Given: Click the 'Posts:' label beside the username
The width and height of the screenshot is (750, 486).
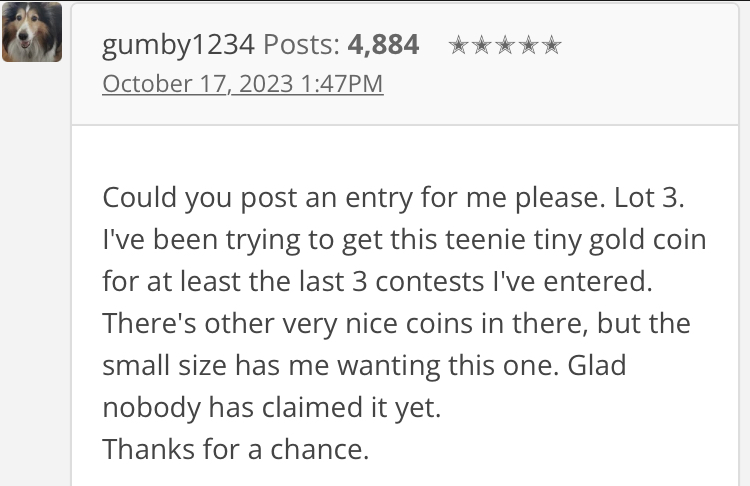Looking at the screenshot, I should point(302,45).
